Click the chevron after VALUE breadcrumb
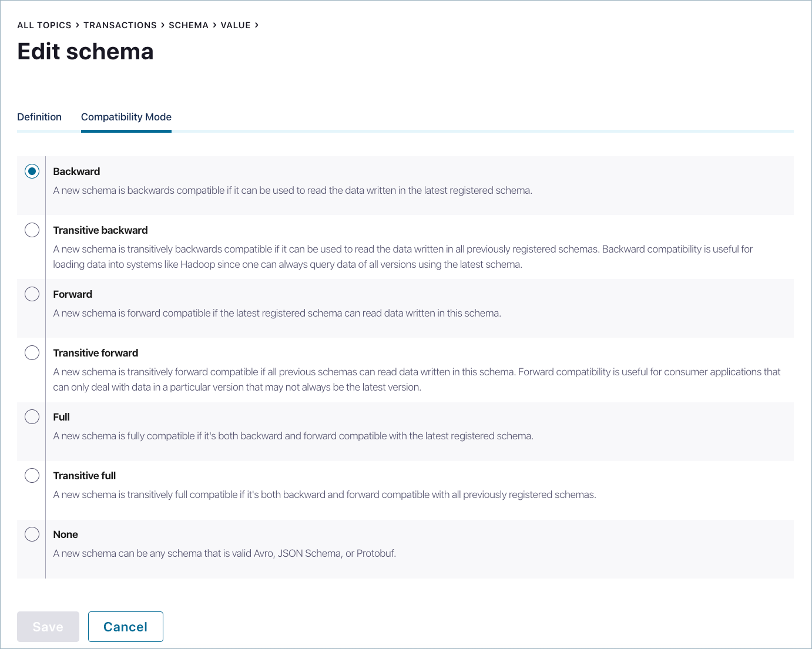812x649 pixels. (257, 25)
